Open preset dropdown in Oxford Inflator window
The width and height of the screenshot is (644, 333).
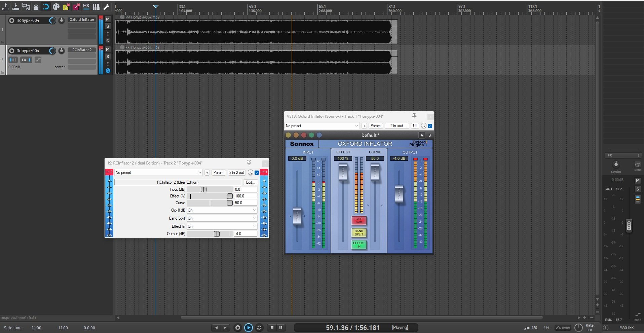pos(322,126)
